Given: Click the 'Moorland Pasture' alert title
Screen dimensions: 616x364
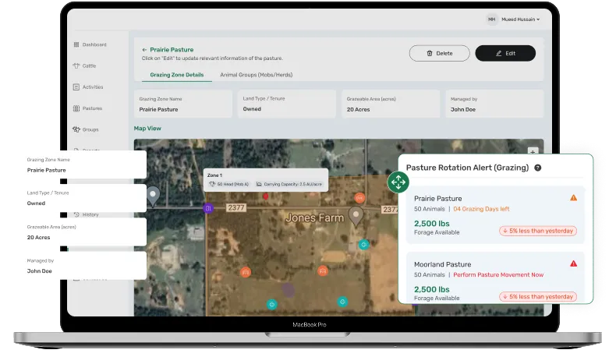Looking at the screenshot, I should pos(442,265).
